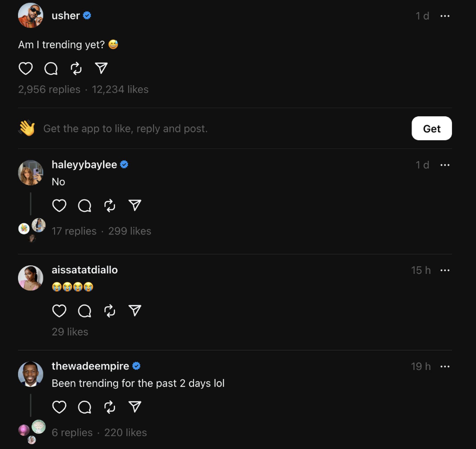Click the Get button for the app
476x449 pixels.
click(x=432, y=129)
